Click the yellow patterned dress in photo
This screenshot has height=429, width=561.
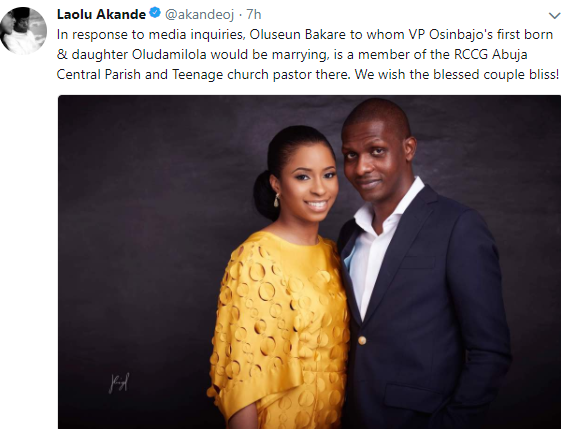pos(279,326)
